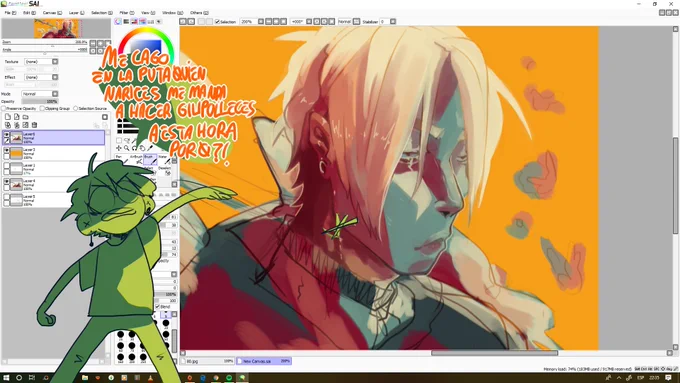Toggle the scratchpad panel icon

pyautogui.click(x=159, y=21)
